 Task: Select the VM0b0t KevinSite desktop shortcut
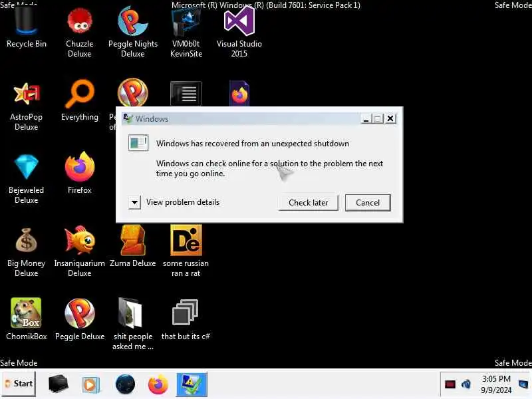click(x=186, y=32)
